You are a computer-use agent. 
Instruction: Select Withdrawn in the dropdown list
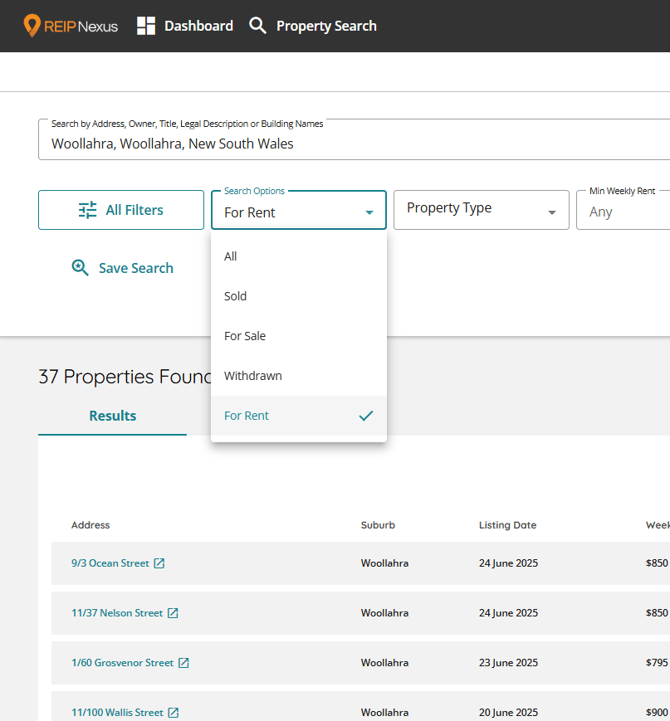(253, 376)
